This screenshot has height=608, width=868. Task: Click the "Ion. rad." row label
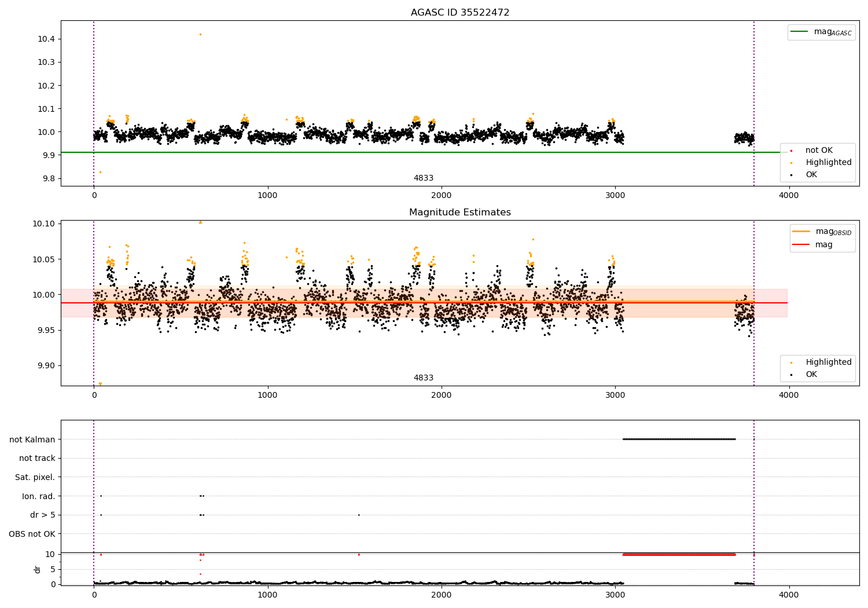click(x=39, y=496)
